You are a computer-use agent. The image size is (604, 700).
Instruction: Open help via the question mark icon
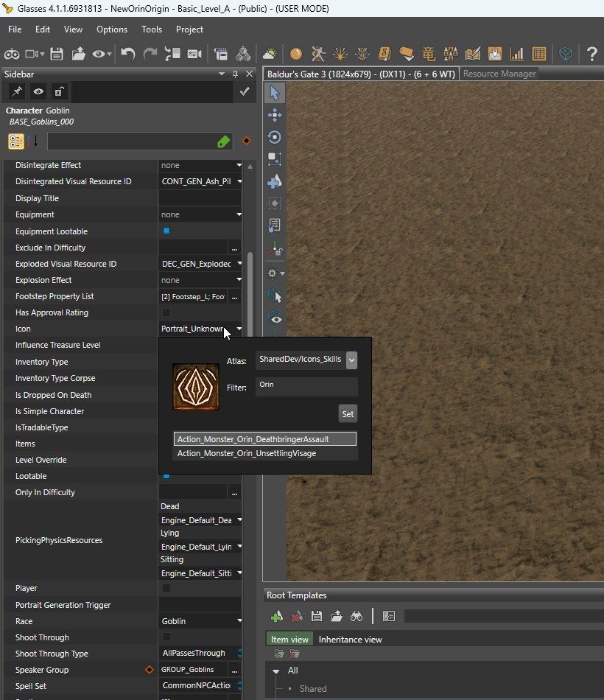pyautogui.click(x=592, y=54)
